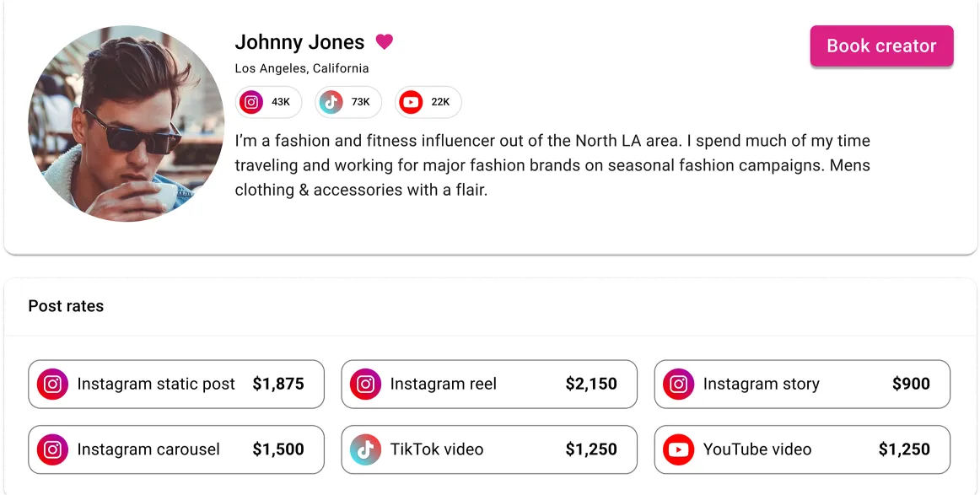Click the YouTube icon beside 22K followers
This screenshot has height=495, width=980.
coord(411,102)
